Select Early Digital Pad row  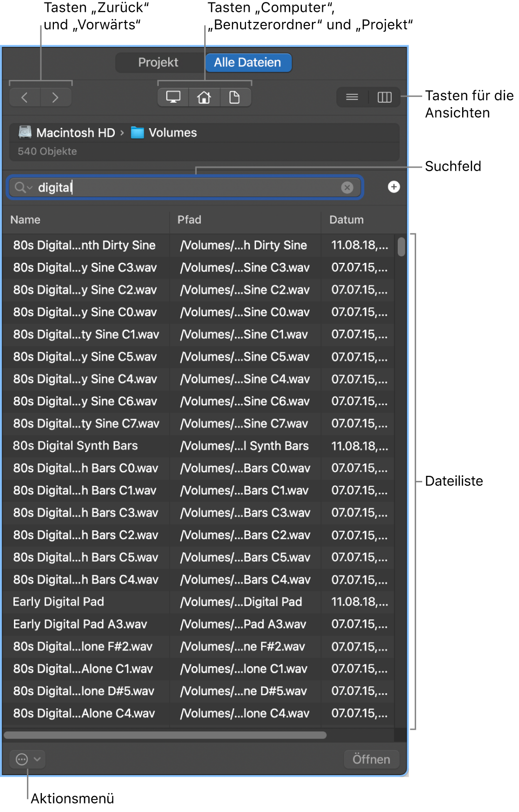tap(198, 602)
